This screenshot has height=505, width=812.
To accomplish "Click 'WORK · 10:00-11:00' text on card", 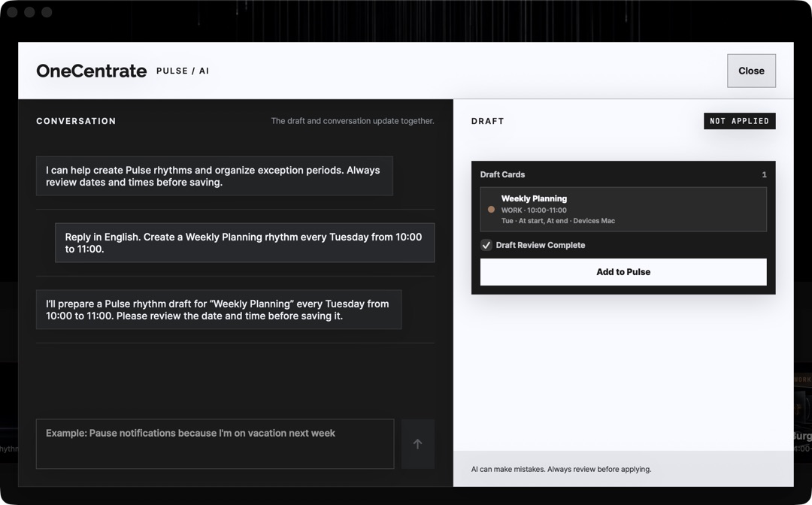I will (533, 210).
